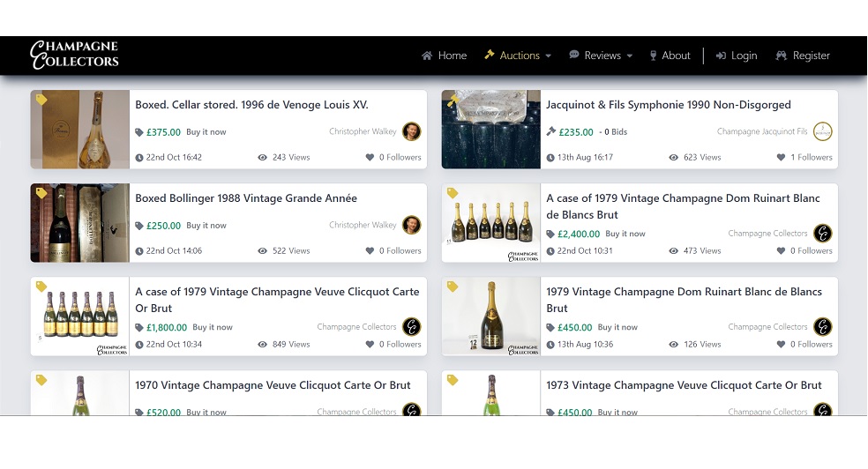Open the Reviews dropdown menu
Image resolution: width=868 pixels, height=469 pixels.
pyautogui.click(x=601, y=56)
